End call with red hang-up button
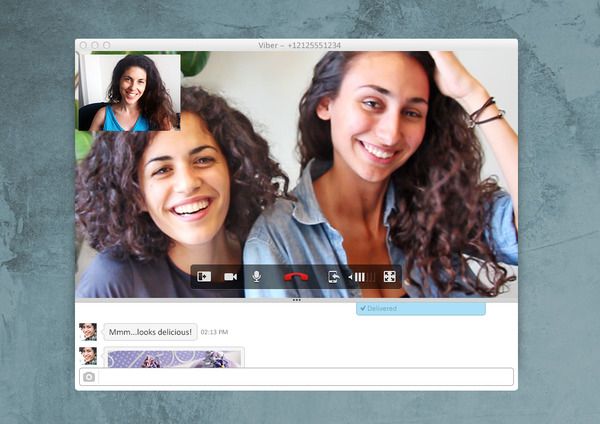Image resolution: width=600 pixels, height=424 pixels. tap(295, 277)
